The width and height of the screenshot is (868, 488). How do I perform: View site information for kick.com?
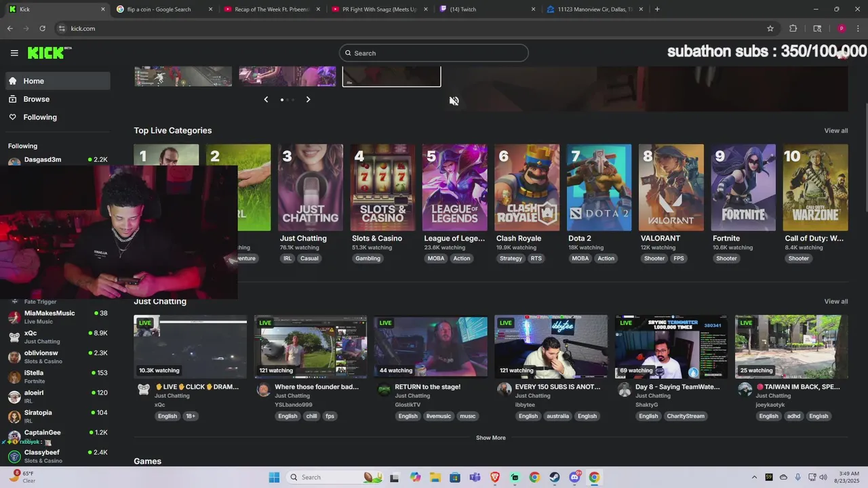[x=62, y=28]
